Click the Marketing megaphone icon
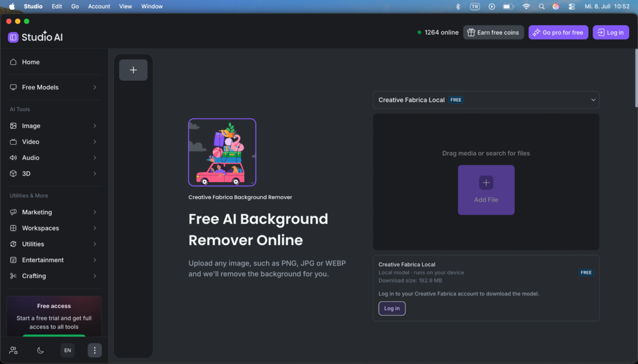 [13, 212]
